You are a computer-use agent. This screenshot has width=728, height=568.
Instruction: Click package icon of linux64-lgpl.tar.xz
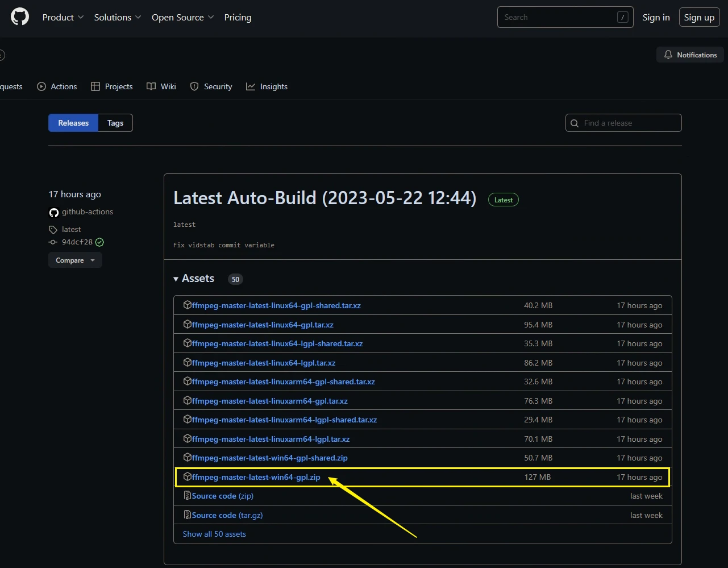point(188,362)
